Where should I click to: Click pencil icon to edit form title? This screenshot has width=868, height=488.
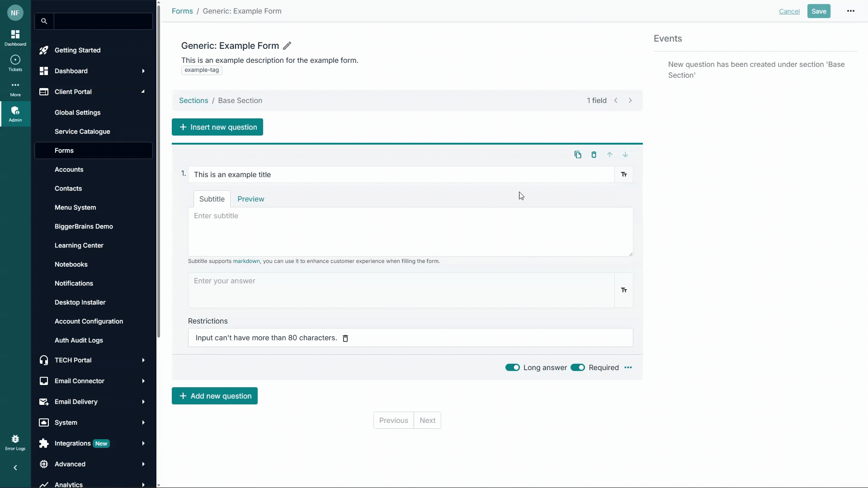287,46
